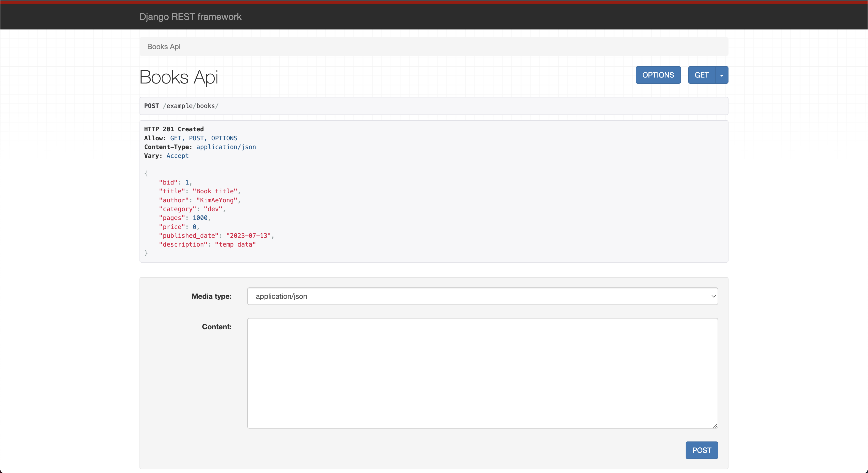868x473 pixels.
Task: Select the HTTP 201 Created status line
Action: (x=174, y=129)
